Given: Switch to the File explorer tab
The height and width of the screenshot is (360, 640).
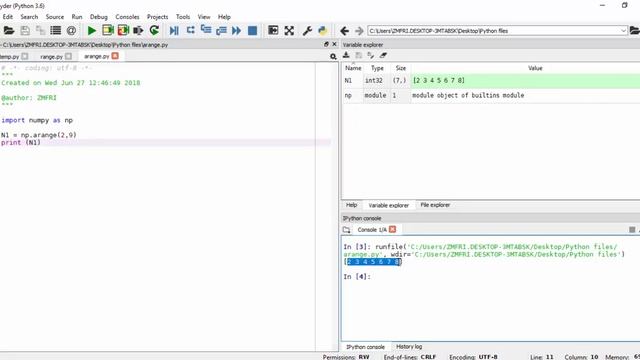Looking at the screenshot, I should pyautogui.click(x=435, y=205).
